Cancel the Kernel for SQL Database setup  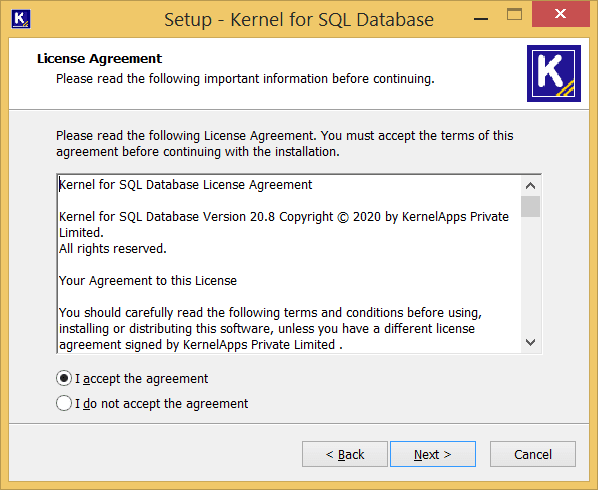533,454
